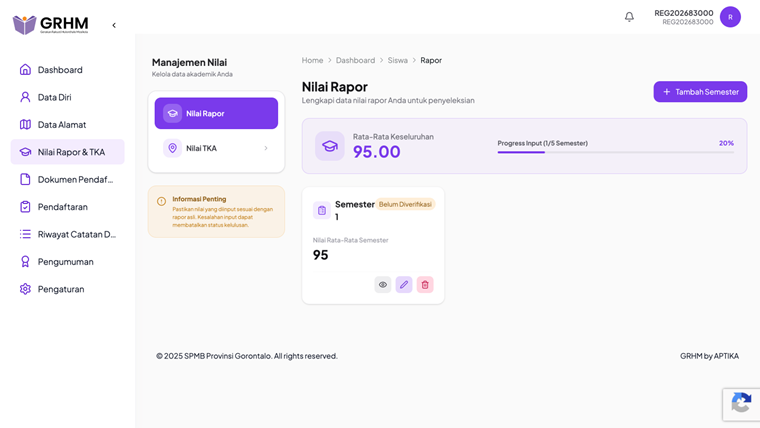Open Riwayat Catatan sidebar item
760x428 pixels.
click(67, 234)
